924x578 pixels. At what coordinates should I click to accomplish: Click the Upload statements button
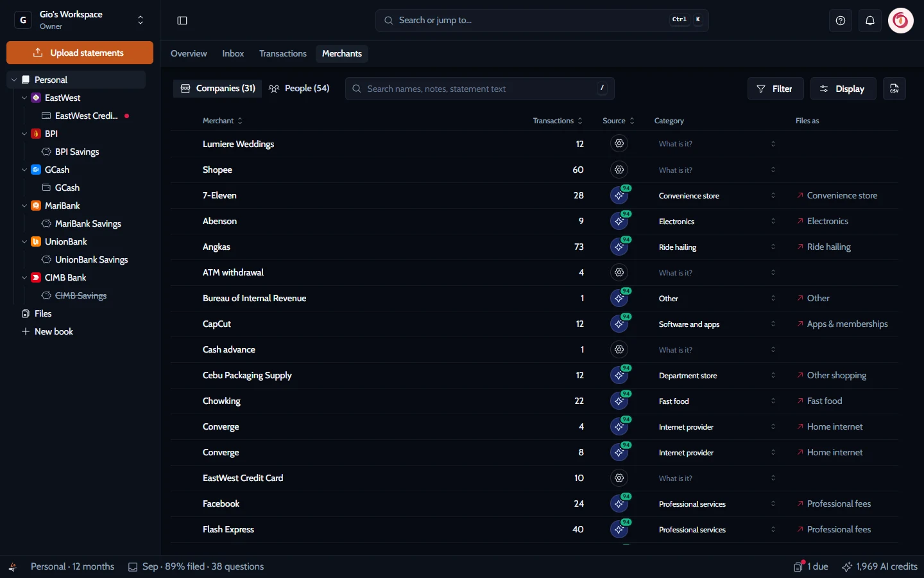pyautogui.click(x=80, y=53)
